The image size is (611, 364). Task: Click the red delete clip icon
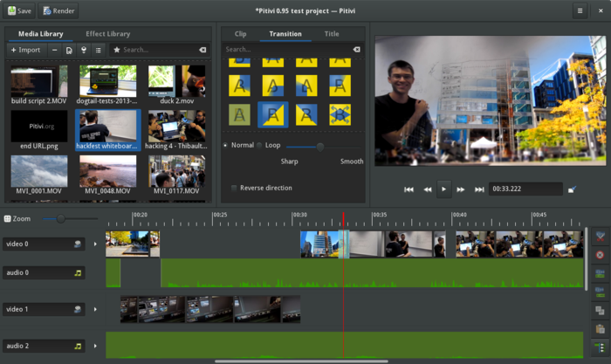(x=600, y=255)
